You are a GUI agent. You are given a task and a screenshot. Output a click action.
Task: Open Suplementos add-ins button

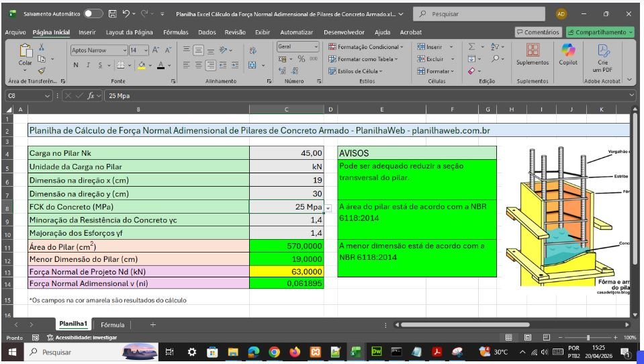(532, 53)
